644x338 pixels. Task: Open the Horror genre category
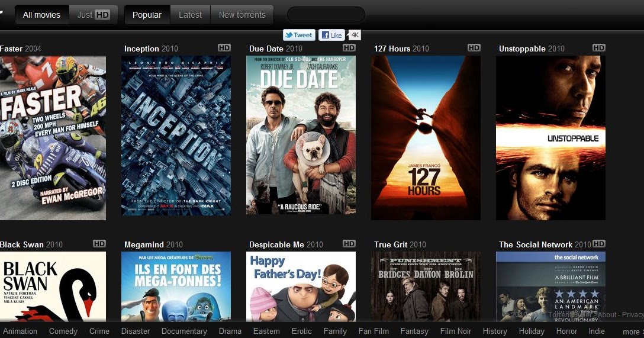[x=566, y=331]
